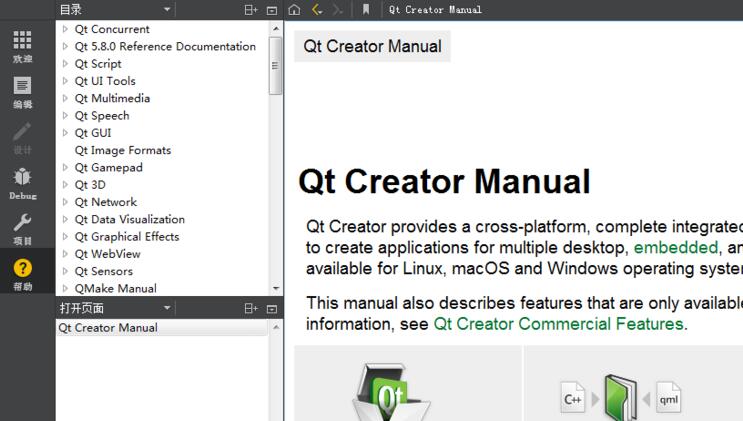Close the open pages pane
743x421 pixels.
click(272, 309)
